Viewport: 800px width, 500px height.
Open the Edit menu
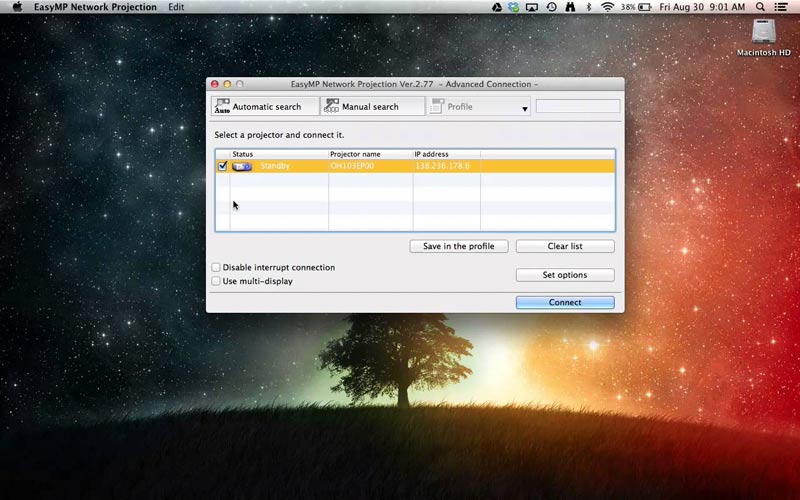click(176, 7)
